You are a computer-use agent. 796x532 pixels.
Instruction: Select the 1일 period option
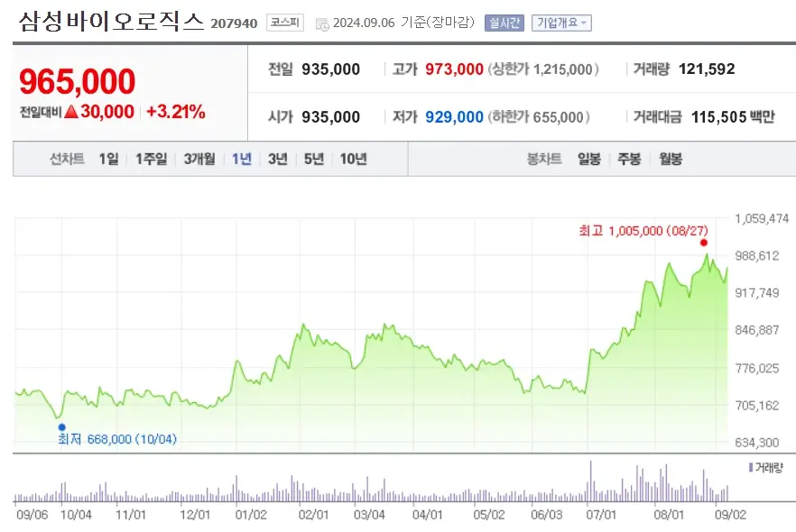pos(106,159)
